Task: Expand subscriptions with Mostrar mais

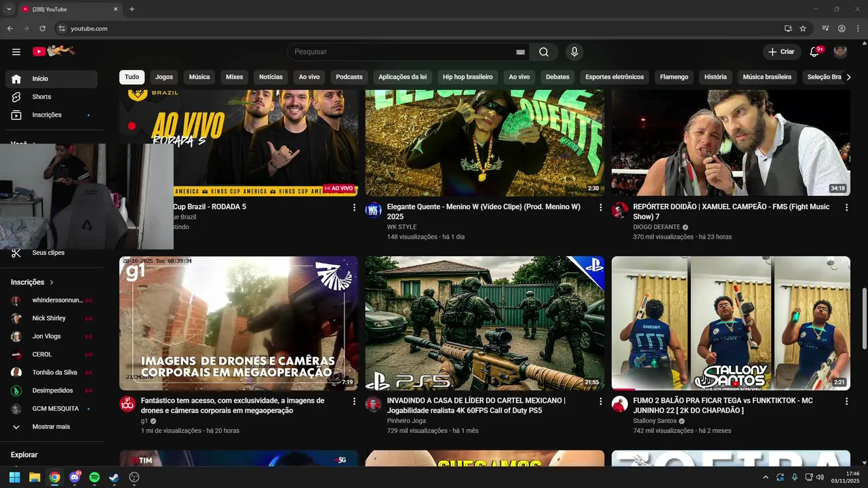Action: [x=52, y=427]
